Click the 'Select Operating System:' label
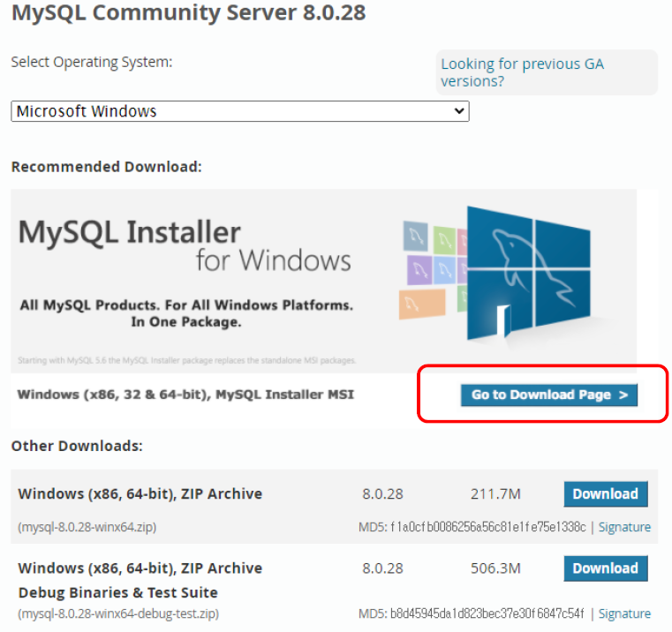This screenshot has width=672, height=632. tap(92, 62)
